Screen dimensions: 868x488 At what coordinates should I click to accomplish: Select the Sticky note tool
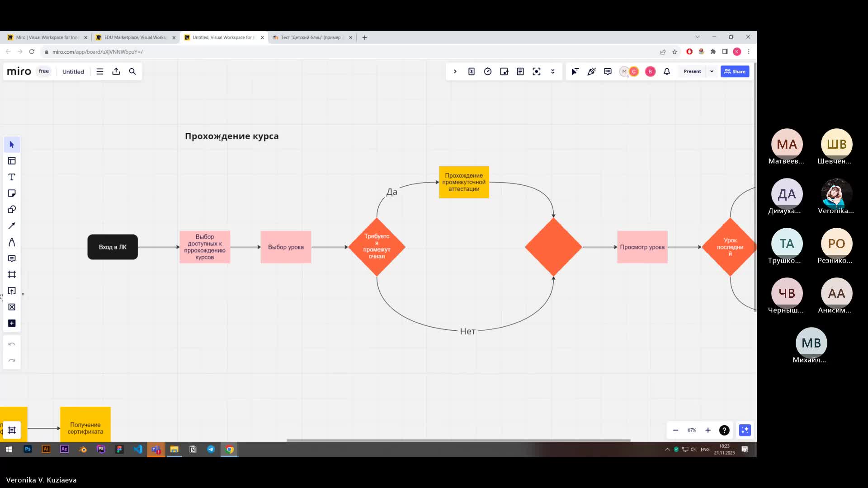pyautogui.click(x=12, y=193)
